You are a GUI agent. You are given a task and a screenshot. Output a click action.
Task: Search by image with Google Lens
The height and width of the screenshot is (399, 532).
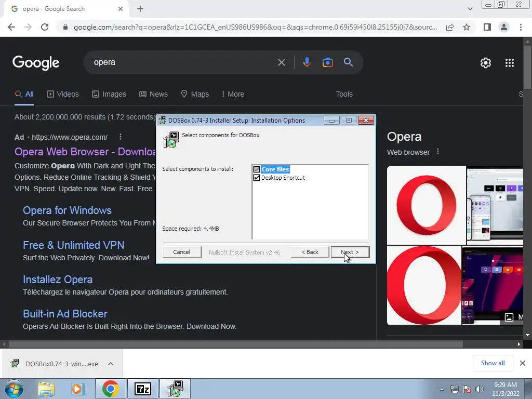click(x=327, y=62)
